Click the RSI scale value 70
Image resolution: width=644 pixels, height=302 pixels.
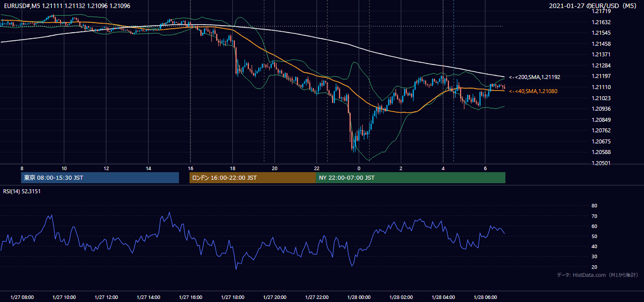[594, 216]
